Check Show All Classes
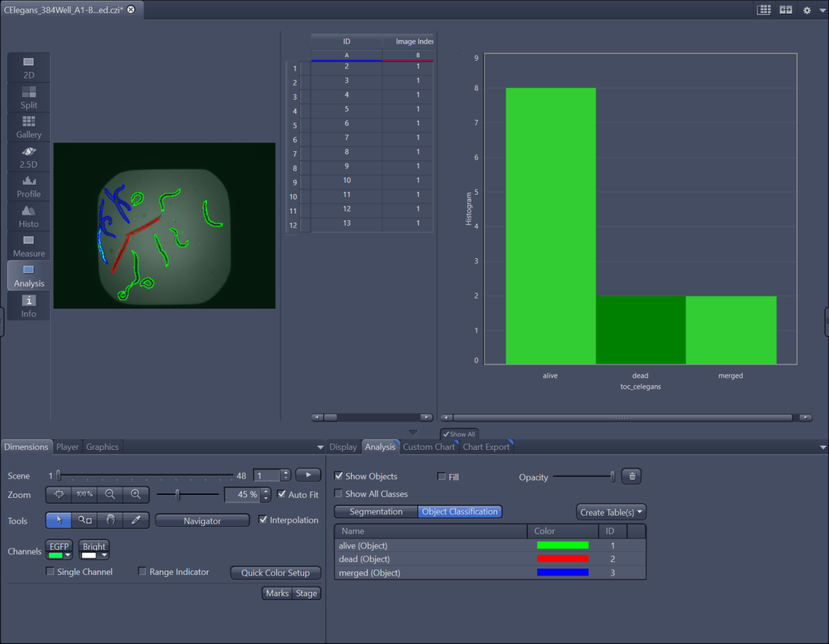Screen dimensions: 829x644 338,493
